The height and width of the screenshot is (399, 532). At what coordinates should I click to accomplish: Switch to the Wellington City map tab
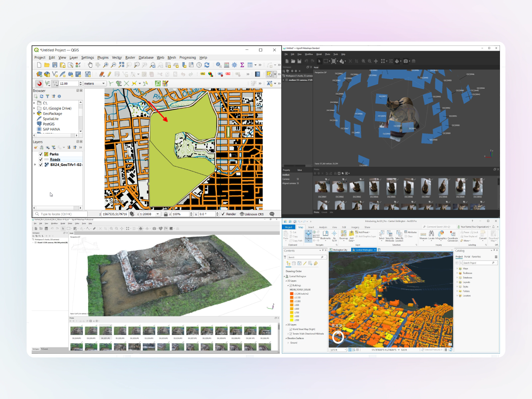340,250
